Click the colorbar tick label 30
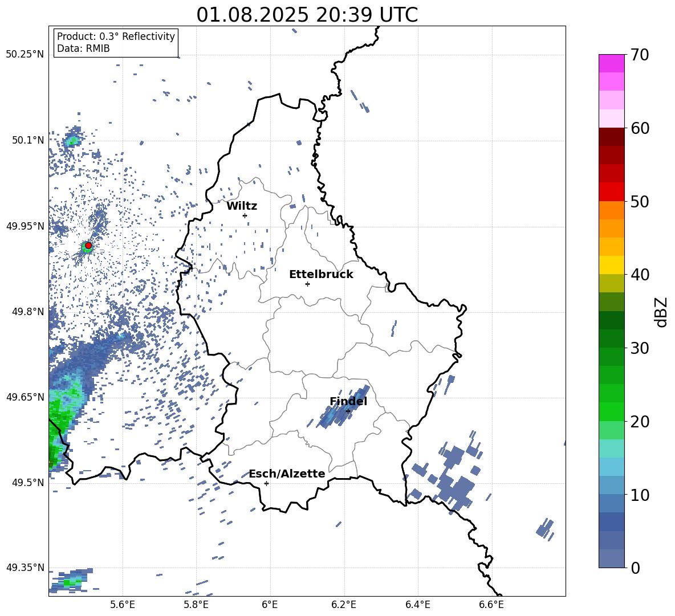This screenshot has width=675, height=616. click(640, 348)
